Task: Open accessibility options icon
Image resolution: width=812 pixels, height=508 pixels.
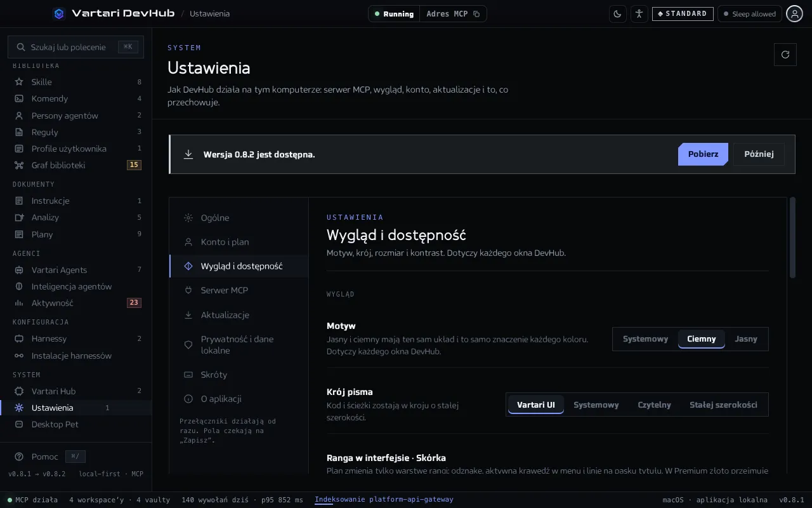Action: tap(639, 14)
